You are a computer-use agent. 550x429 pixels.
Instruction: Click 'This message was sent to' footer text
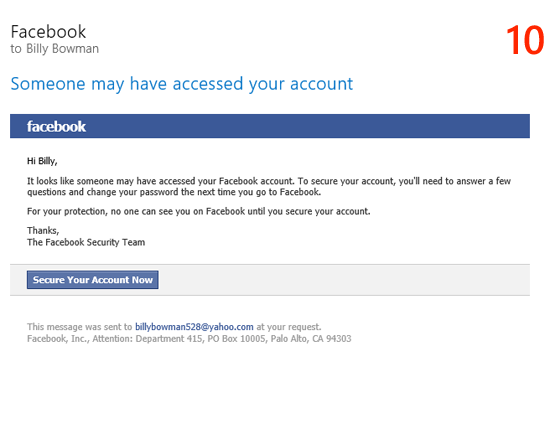tap(80, 327)
